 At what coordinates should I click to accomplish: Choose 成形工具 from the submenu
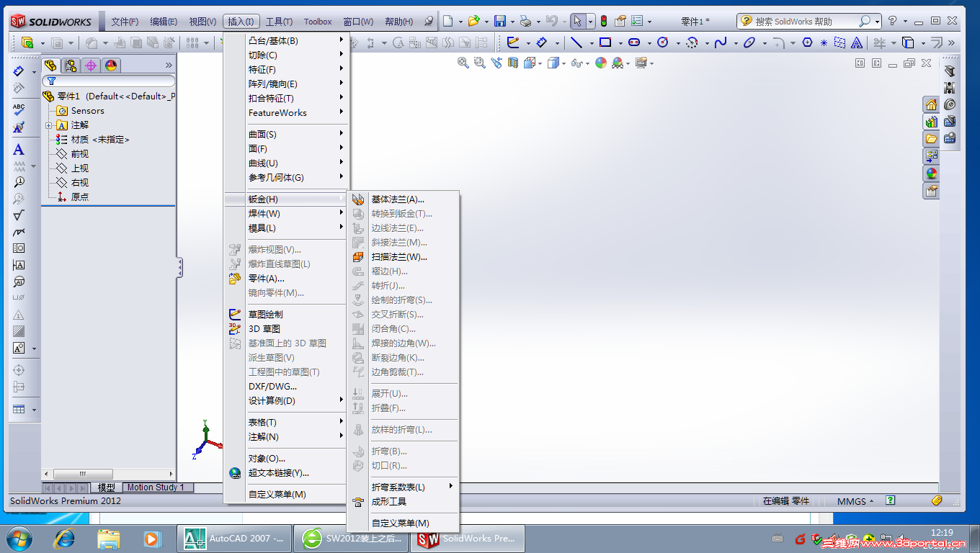tap(404, 502)
